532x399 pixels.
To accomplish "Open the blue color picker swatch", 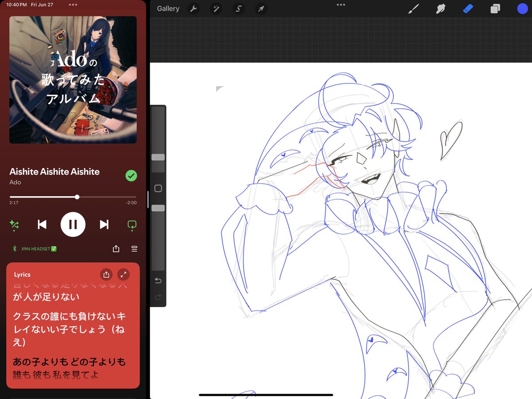I will 522,8.
